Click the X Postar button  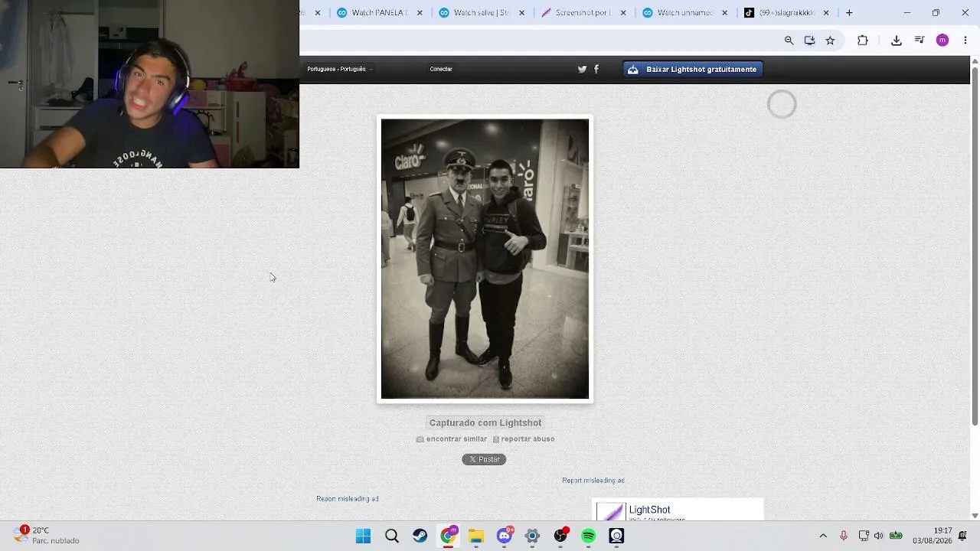point(484,459)
